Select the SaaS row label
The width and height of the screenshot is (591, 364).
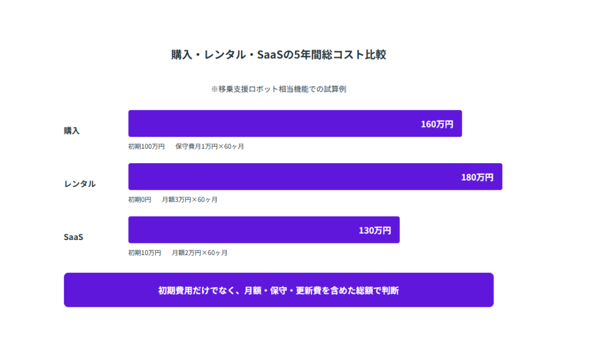point(73,237)
